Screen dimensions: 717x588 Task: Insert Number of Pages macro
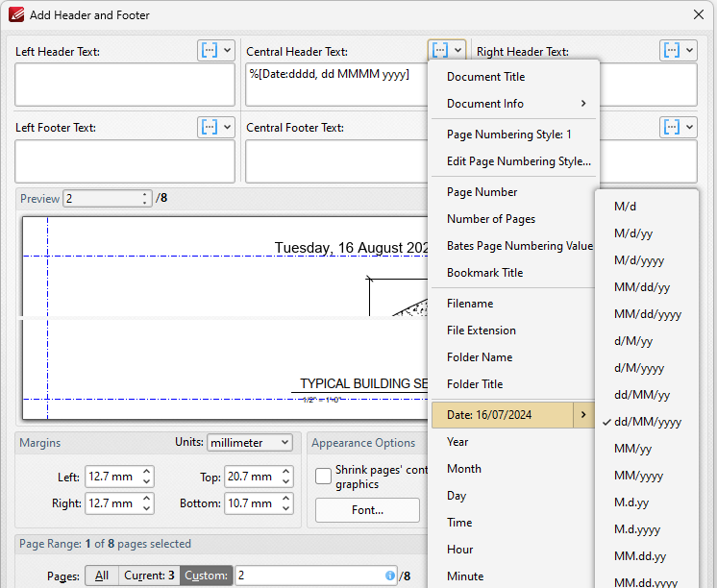click(513, 219)
